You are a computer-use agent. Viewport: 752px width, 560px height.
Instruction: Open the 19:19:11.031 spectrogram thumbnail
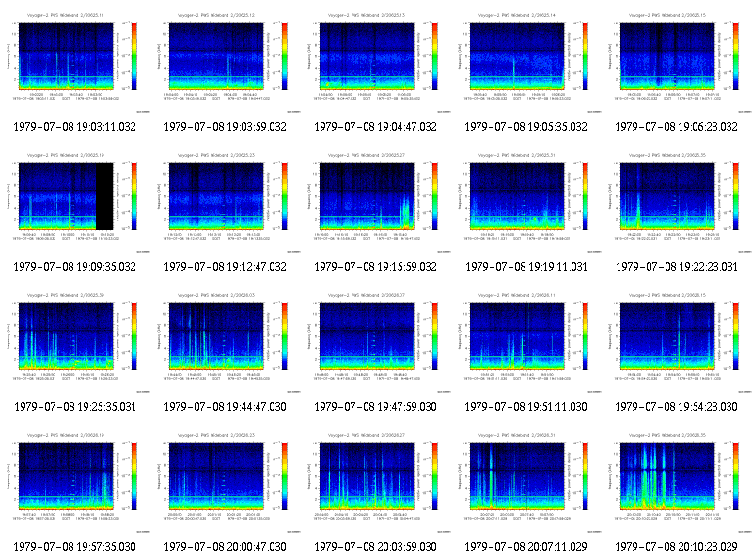pyautogui.click(x=526, y=201)
